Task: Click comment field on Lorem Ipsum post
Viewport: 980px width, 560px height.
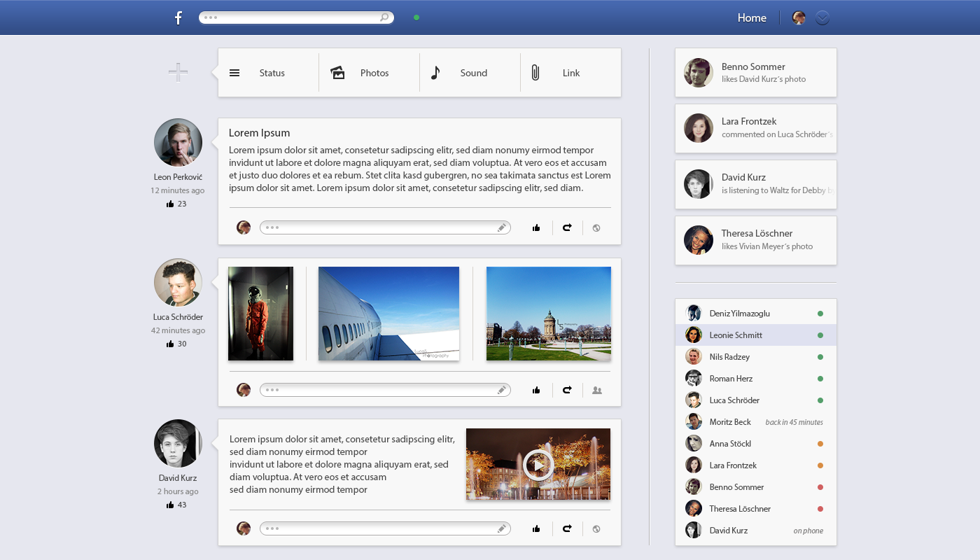Action: [385, 227]
